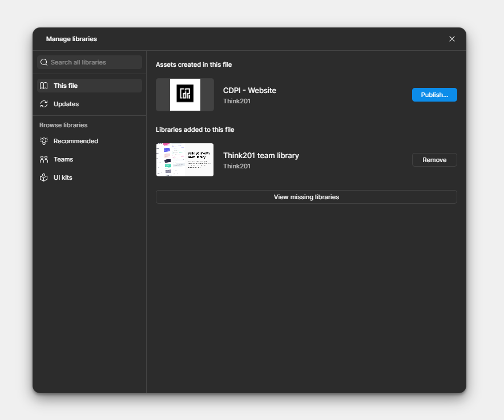Browse the UI kits libraries
This screenshot has width=504, height=420.
(x=63, y=177)
